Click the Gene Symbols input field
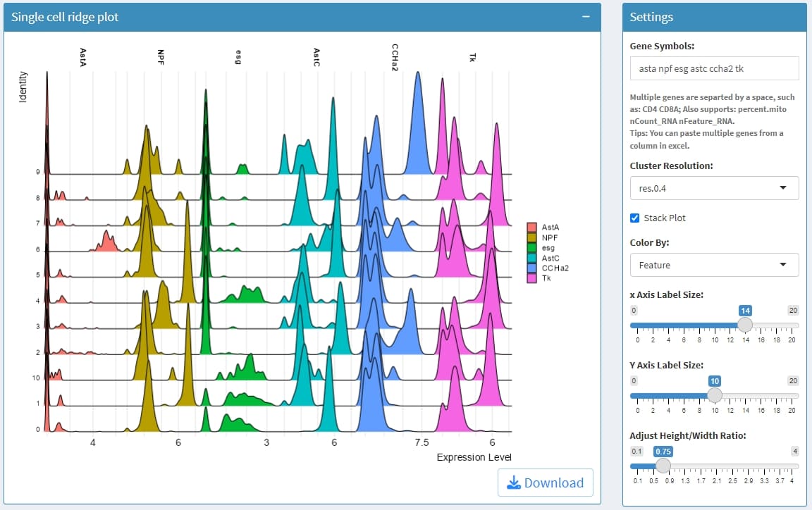Viewport: 812px width, 510px height. [714, 68]
